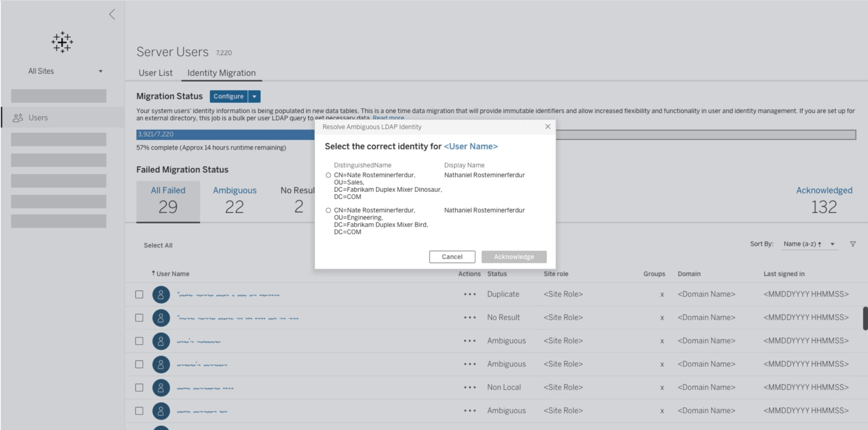Click the avatar icon of the Non Local user
The width and height of the screenshot is (868, 430).
coord(161,387)
